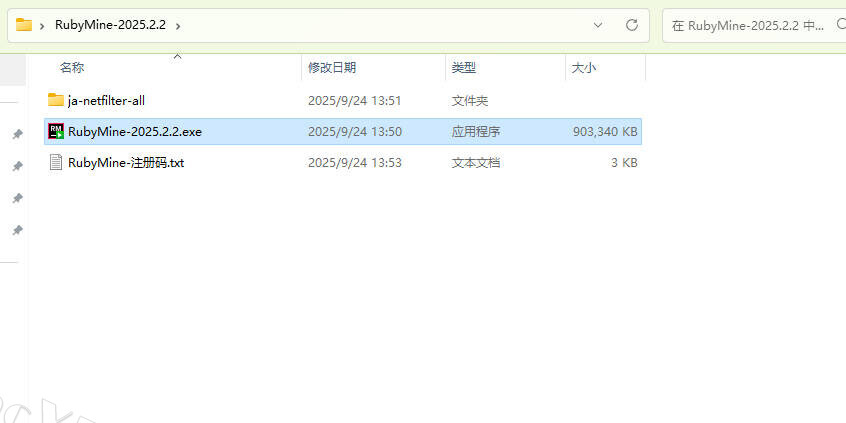Screen dimensions: 846x423
Task: Open the address bar history dropdown
Action: (x=598, y=24)
